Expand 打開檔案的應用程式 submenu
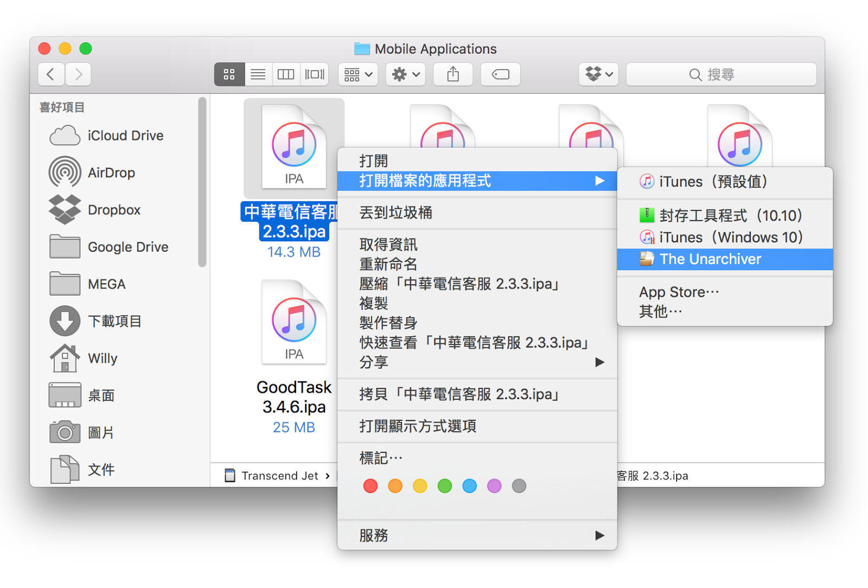 [x=477, y=181]
